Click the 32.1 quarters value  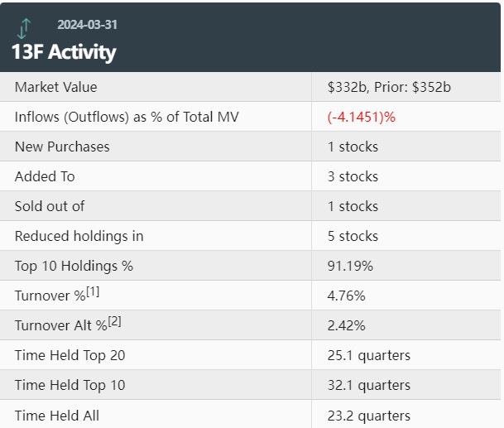click(368, 385)
